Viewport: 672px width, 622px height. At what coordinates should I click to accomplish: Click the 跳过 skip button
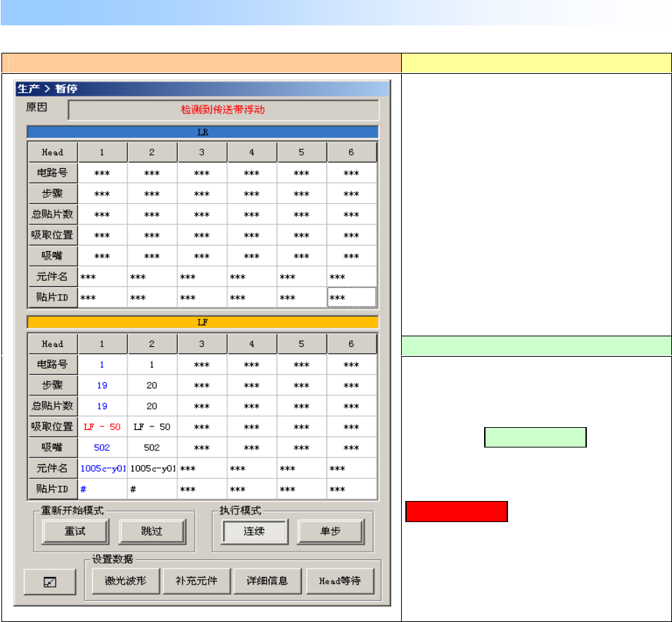(x=152, y=531)
